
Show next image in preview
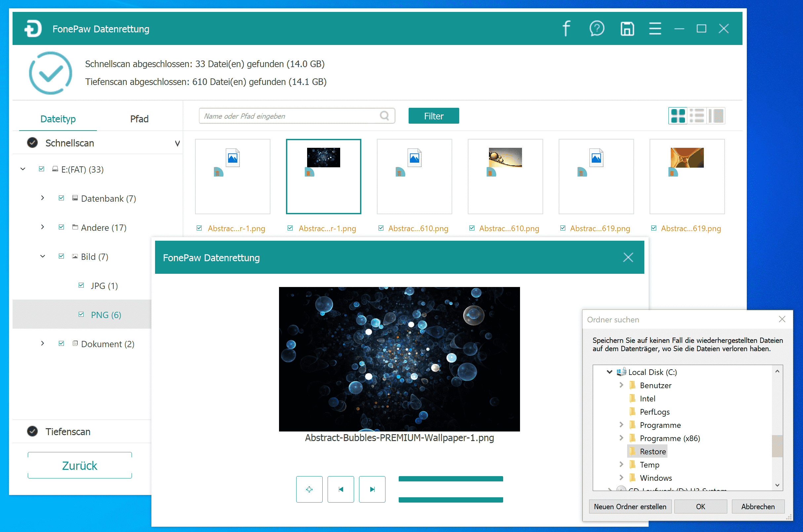372,489
